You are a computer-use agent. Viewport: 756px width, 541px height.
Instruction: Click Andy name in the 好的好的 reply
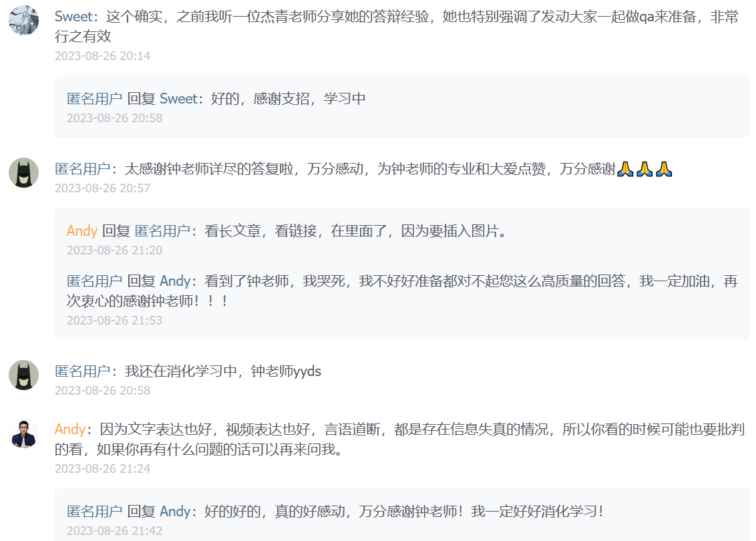pos(176,511)
